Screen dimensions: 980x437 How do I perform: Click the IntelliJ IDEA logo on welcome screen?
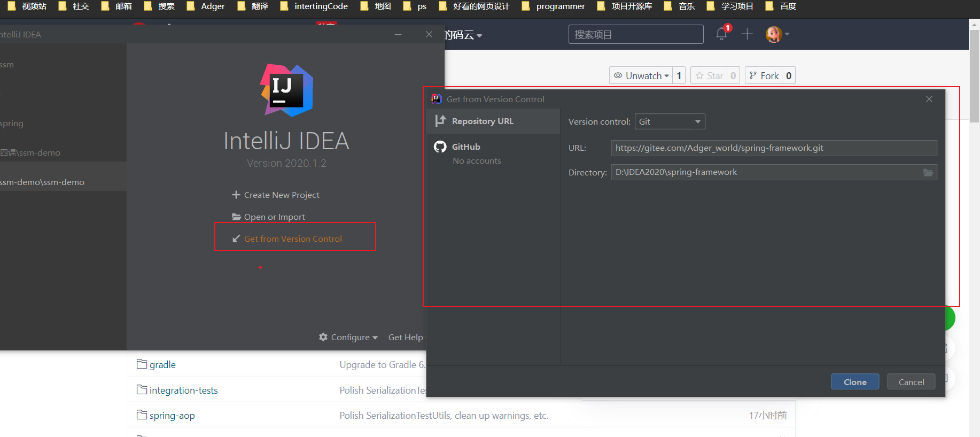(287, 90)
